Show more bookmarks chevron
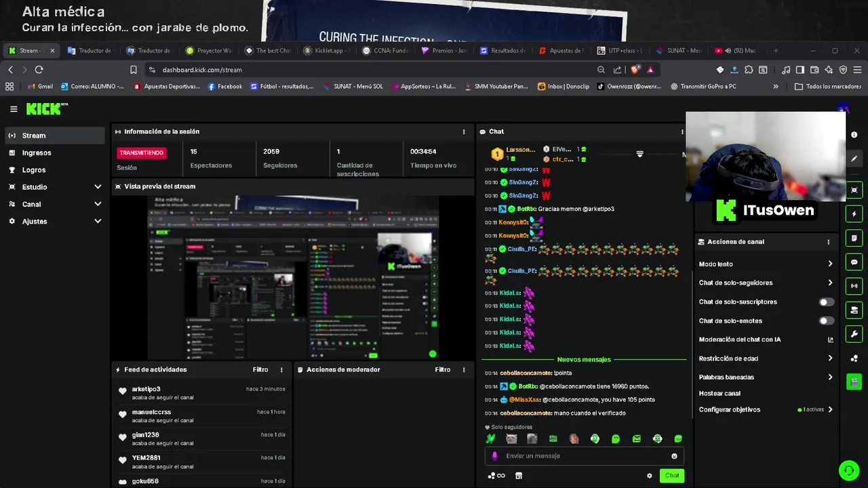The width and height of the screenshot is (868, 488). (776, 86)
